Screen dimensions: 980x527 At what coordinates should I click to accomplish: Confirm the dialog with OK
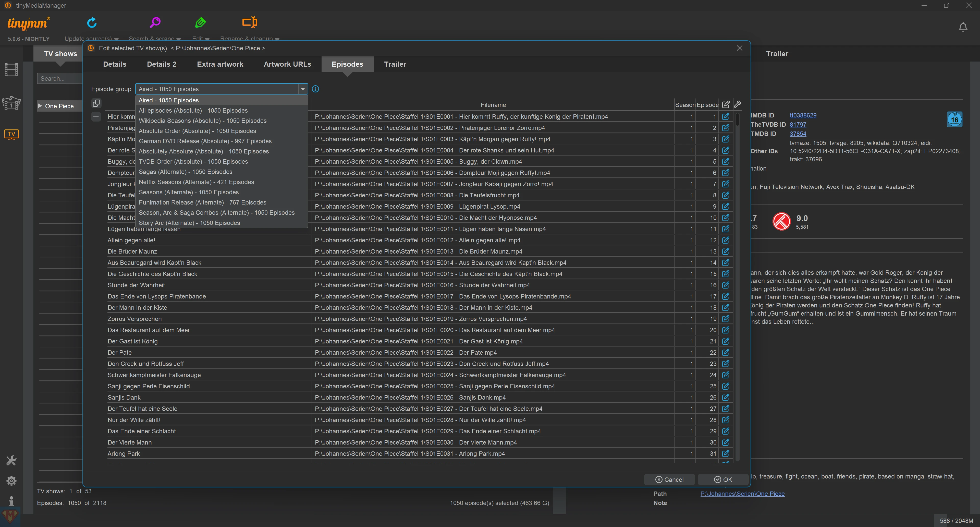point(723,480)
